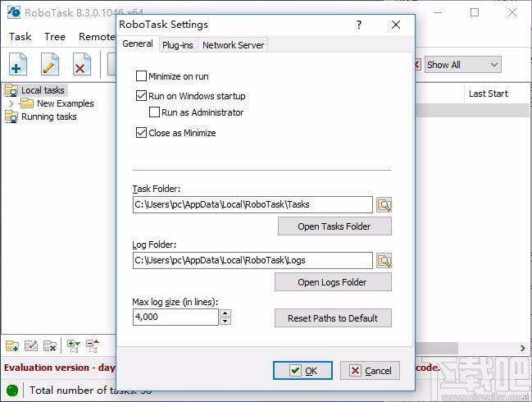Select New Examples folder in tree
This screenshot has height=402, width=532.
coord(65,103)
